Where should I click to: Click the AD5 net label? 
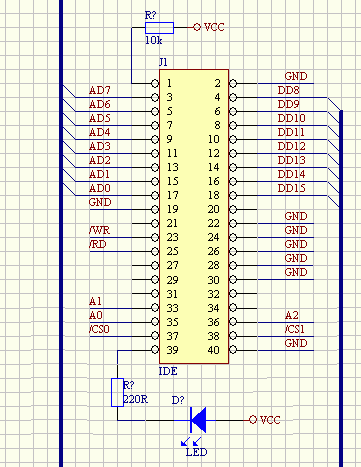coord(100,118)
